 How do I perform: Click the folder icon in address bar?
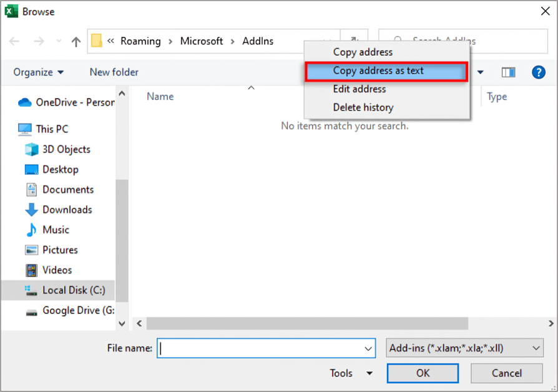pos(97,41)
